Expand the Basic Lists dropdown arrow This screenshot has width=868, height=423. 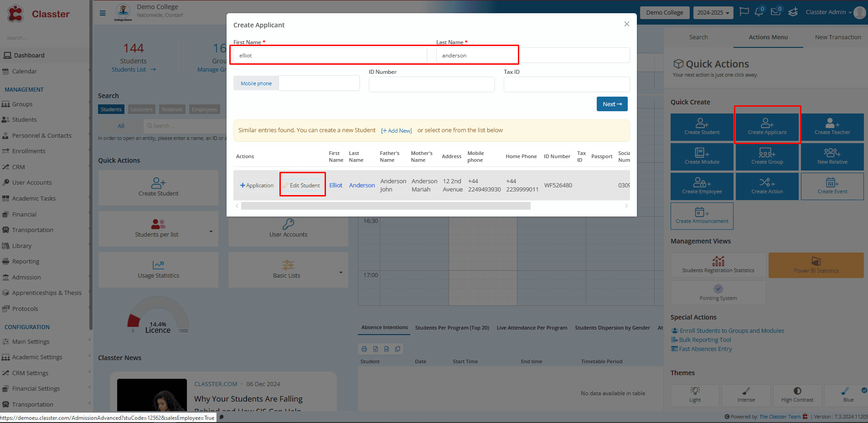coord(341,273)
